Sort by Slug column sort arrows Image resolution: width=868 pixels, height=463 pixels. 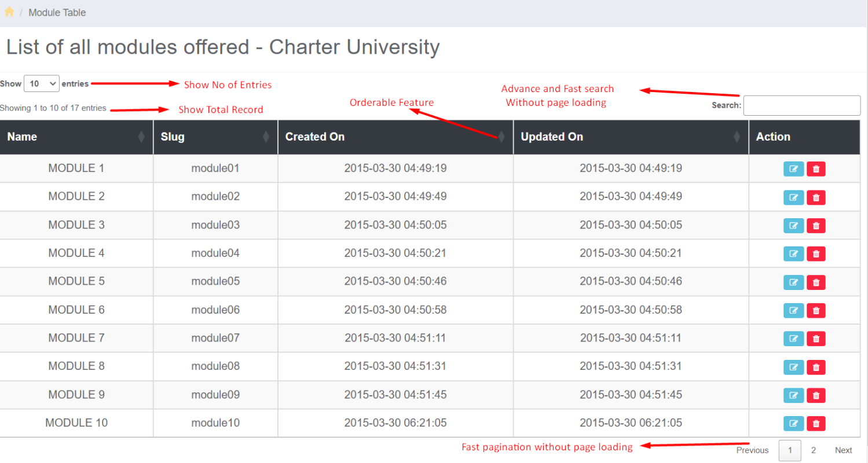click(266, 137)
